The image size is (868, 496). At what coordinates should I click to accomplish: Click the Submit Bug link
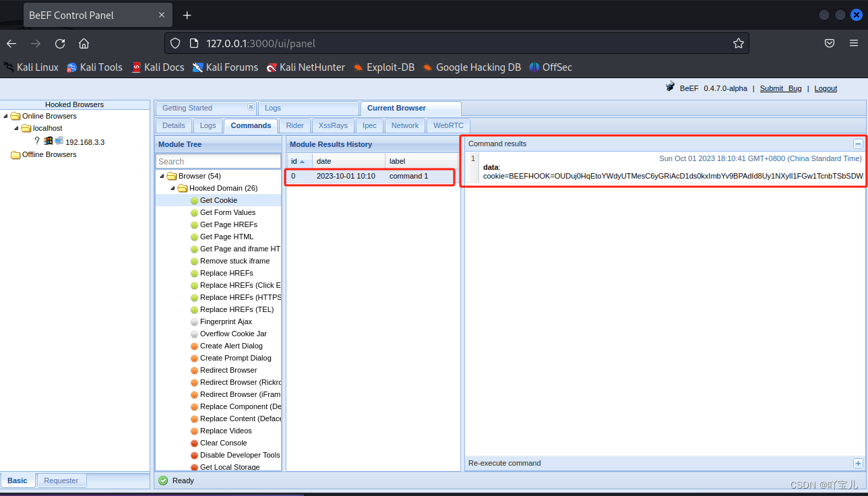coord(780,88)
